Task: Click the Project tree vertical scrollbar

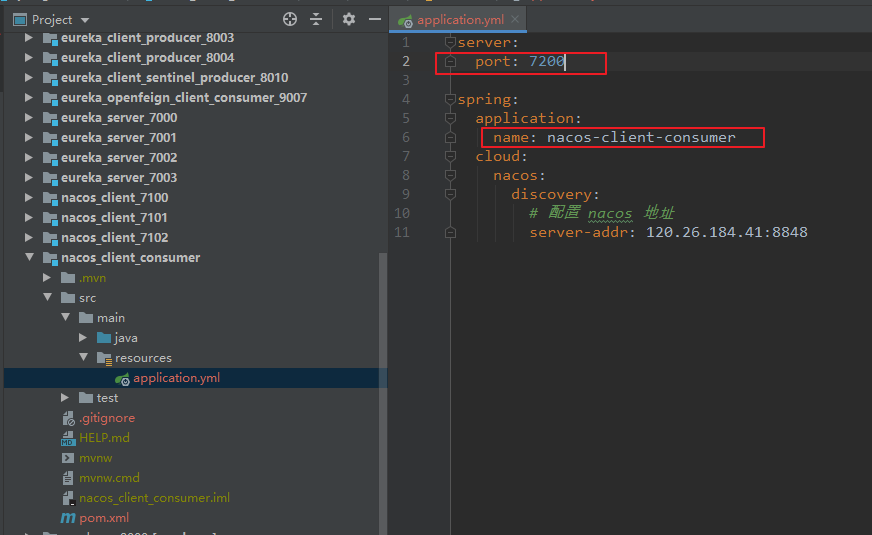Action: click(x=382, y=392)
